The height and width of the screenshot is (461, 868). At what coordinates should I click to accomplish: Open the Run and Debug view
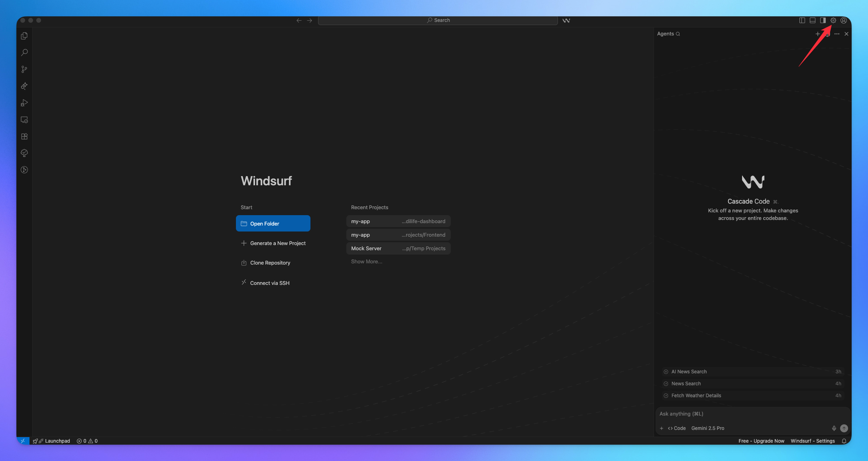(x=24, y=103)
